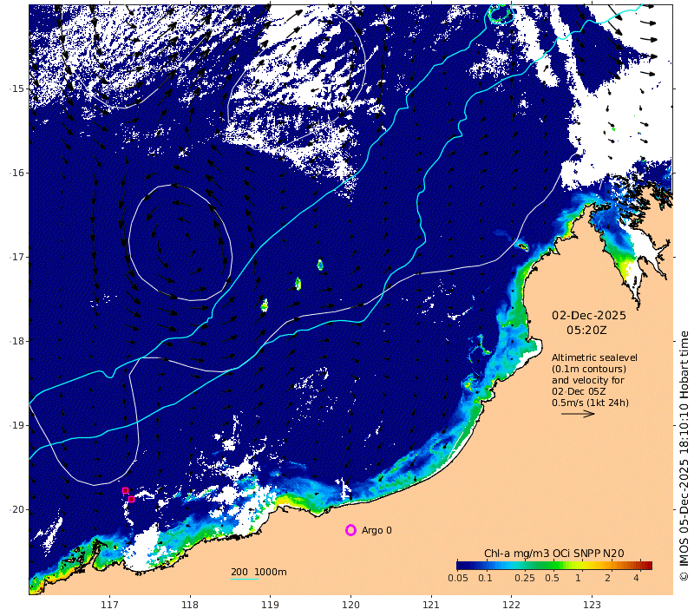Click the time '05:20Z' text
The height and width of the screenshot is (616, 694).
586,331
